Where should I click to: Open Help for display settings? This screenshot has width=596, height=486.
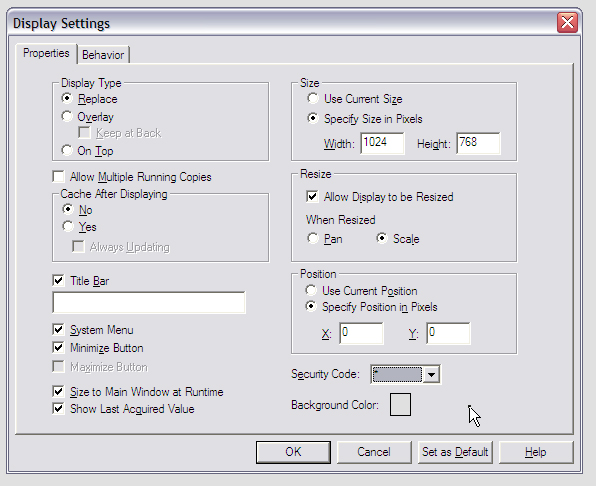(x=536, y=452)
